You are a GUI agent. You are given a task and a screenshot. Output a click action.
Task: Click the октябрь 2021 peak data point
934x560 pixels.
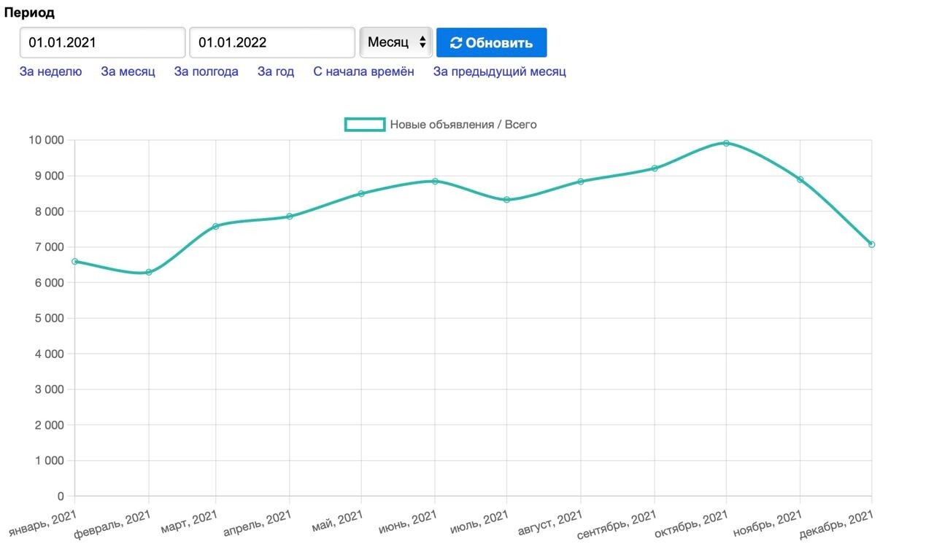pyautogui.click(x=726, y=143)
